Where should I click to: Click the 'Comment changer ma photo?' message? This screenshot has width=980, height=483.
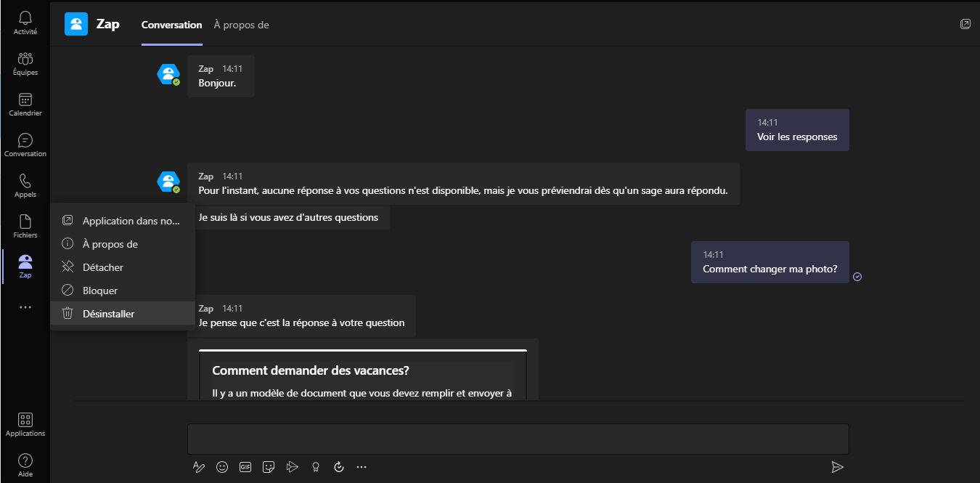pyautogui.click(x=770, y=262)
